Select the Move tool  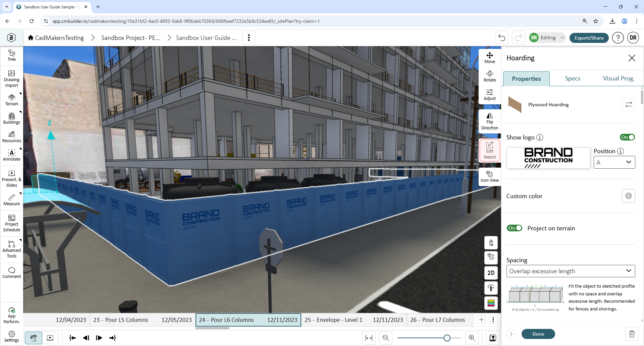point(490,58)
